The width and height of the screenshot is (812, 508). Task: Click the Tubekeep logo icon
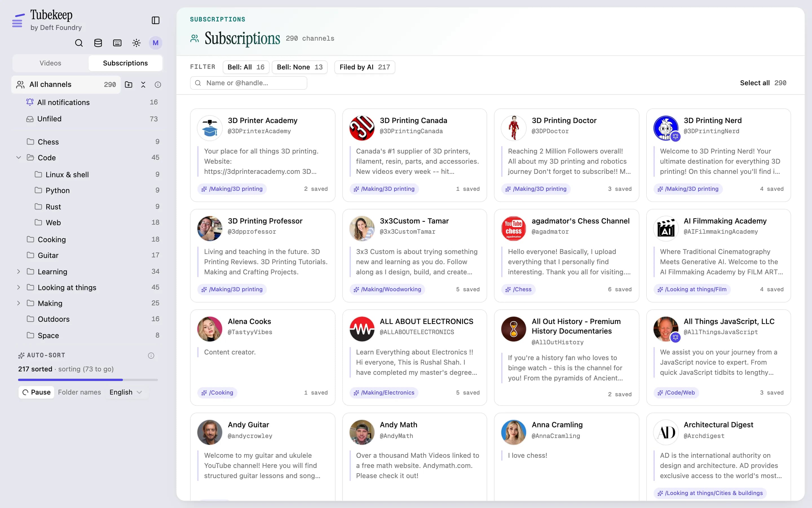click(x=18, y=21)
